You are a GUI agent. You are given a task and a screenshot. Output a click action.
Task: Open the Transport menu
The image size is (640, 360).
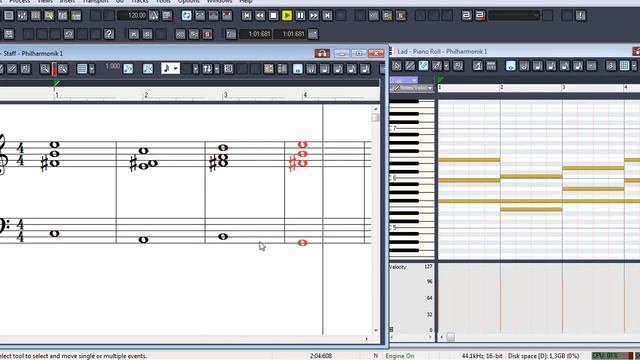coord(96,2)
